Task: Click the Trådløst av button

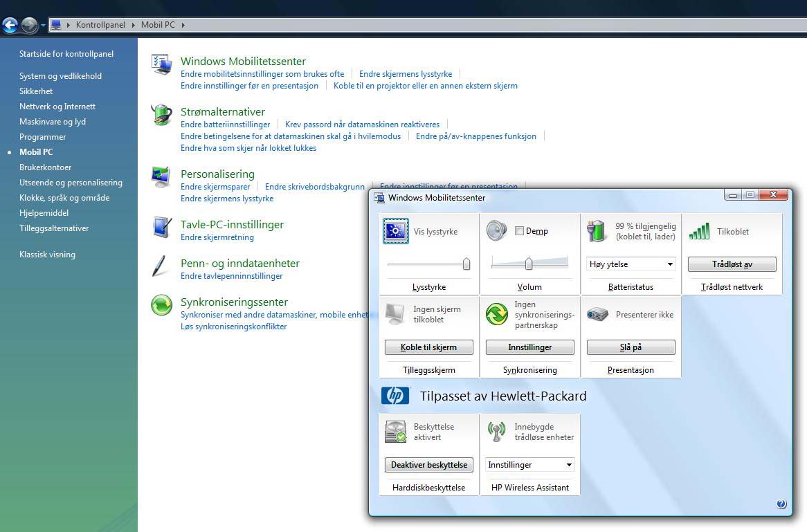Action: point(732,264)
